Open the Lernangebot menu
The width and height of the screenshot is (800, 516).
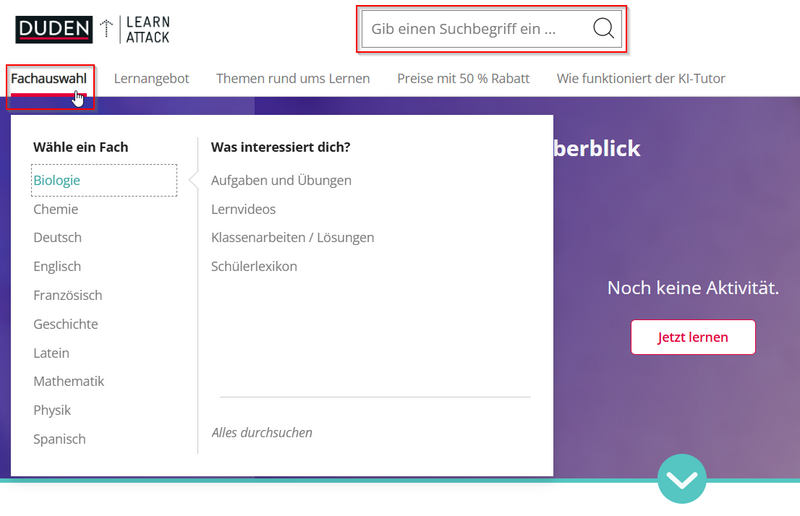pyautogui.click(x=152, y=79)
